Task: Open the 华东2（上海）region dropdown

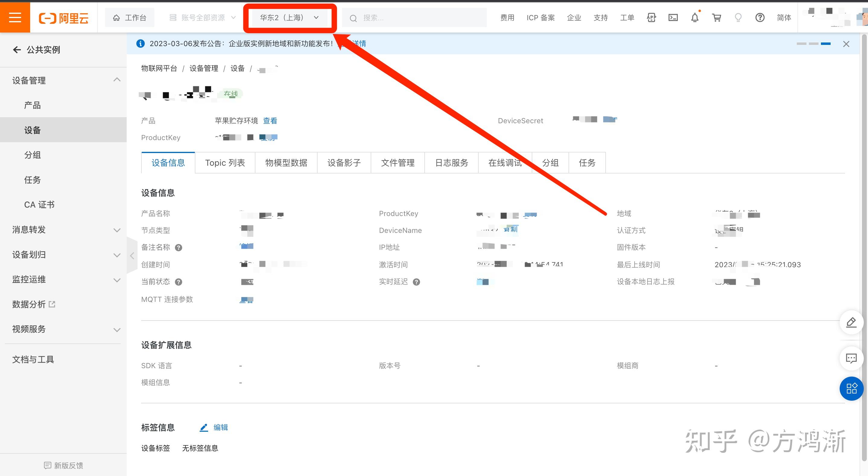Action: [x=289, y=17]
